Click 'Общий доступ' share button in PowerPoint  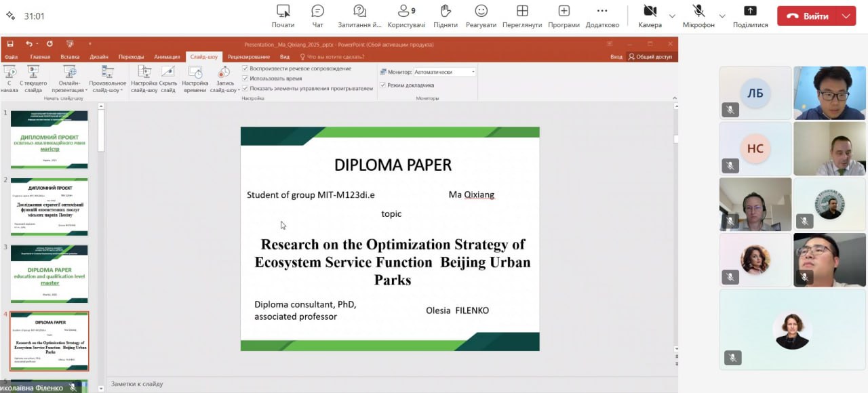click(650, 57)
